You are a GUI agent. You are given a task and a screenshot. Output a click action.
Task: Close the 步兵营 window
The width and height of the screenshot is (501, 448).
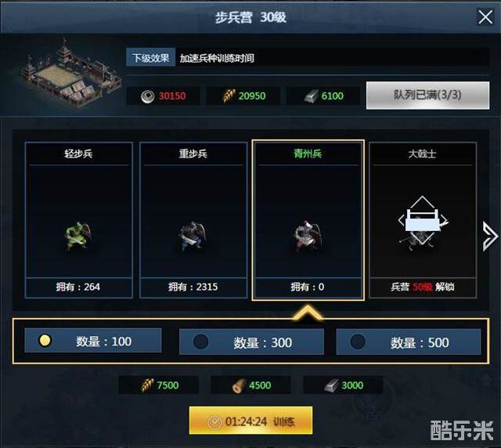tap(485, 16)
